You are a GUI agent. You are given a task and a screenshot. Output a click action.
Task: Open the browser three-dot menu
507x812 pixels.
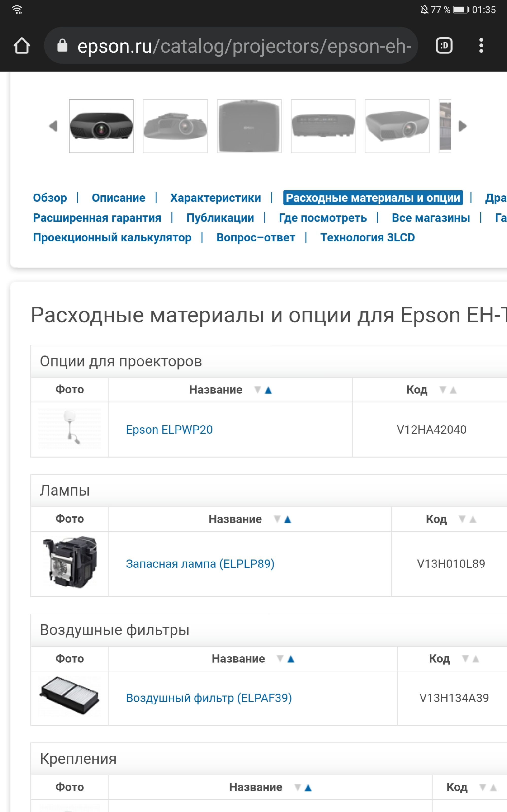(481, 46)
